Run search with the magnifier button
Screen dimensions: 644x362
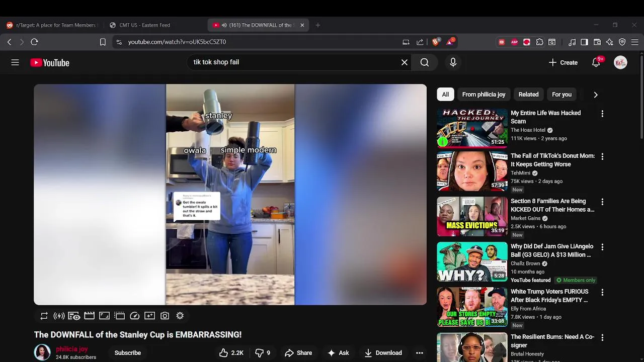[x=425, y=62]
